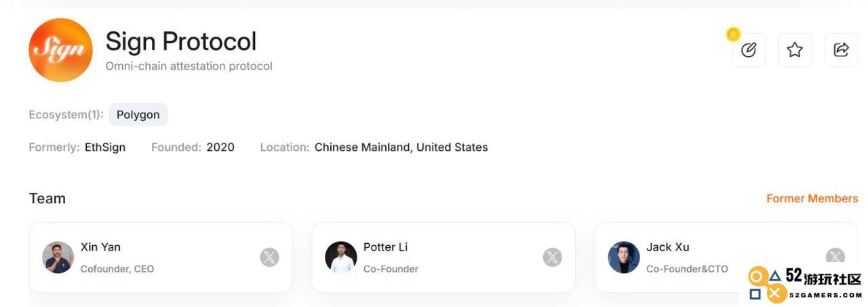Click the Sign Protocol title

point(181,41)
